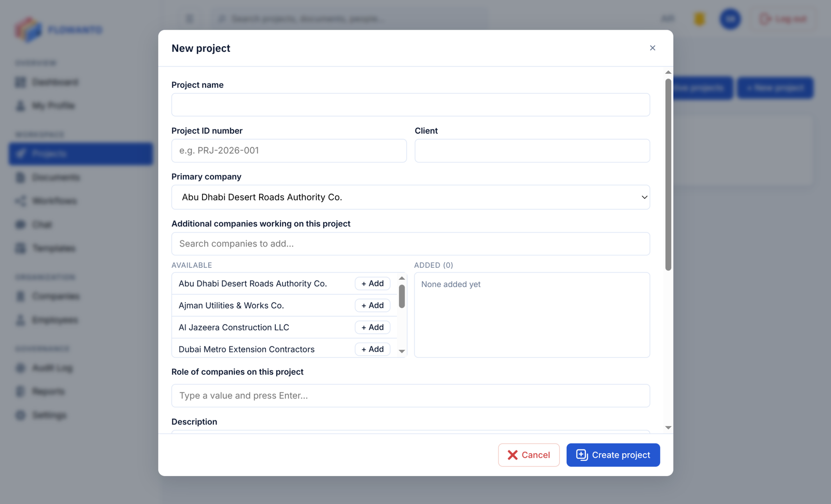The width and height of the screenshot is (831, 504).
Task: Click the Create project button
Action: 613,455
